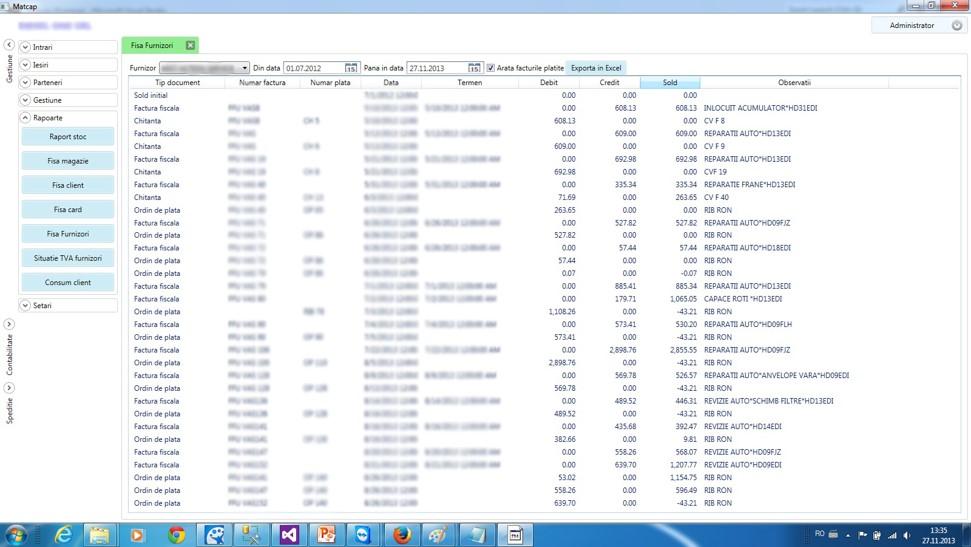The image size is (971, 547).
Task: Open the Din data calendar picker
Action: click(x=351, y=68)
